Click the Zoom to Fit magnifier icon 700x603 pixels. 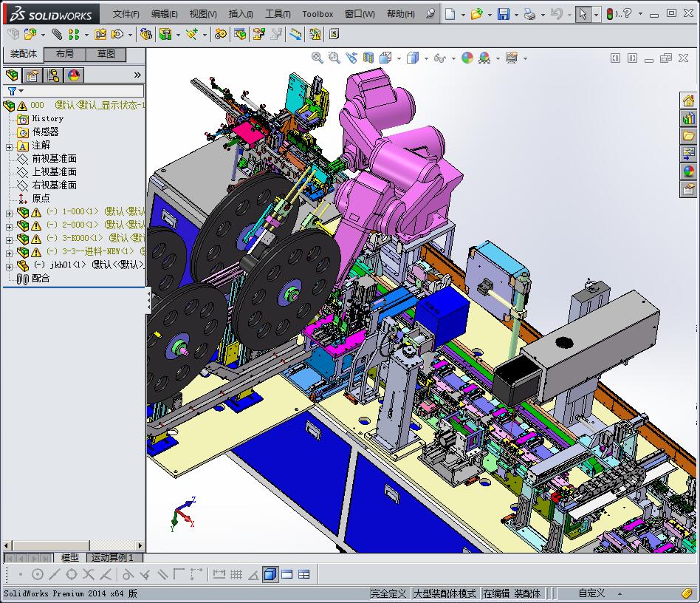[x=317, y=58]
